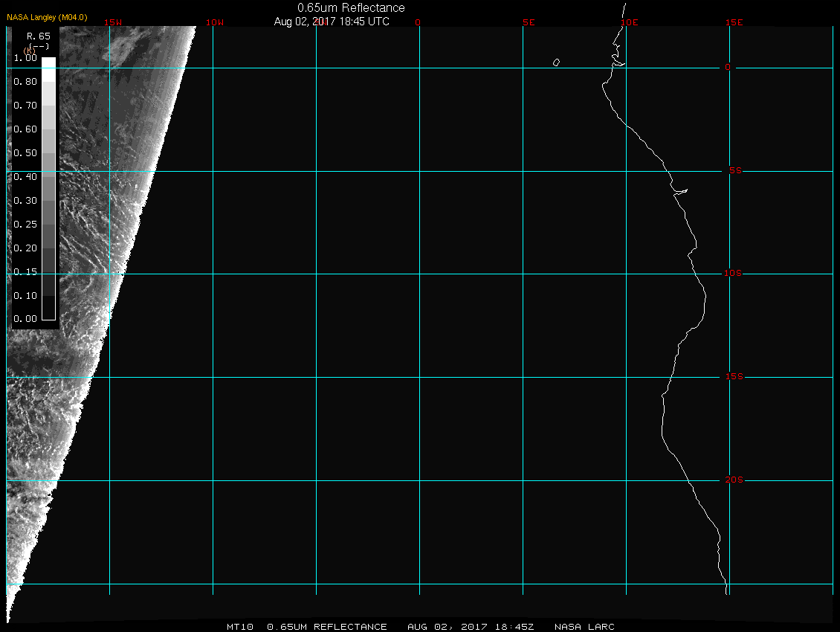
Task: Select the 1.00 value on the legend
Action: click(x=25, y=57)
